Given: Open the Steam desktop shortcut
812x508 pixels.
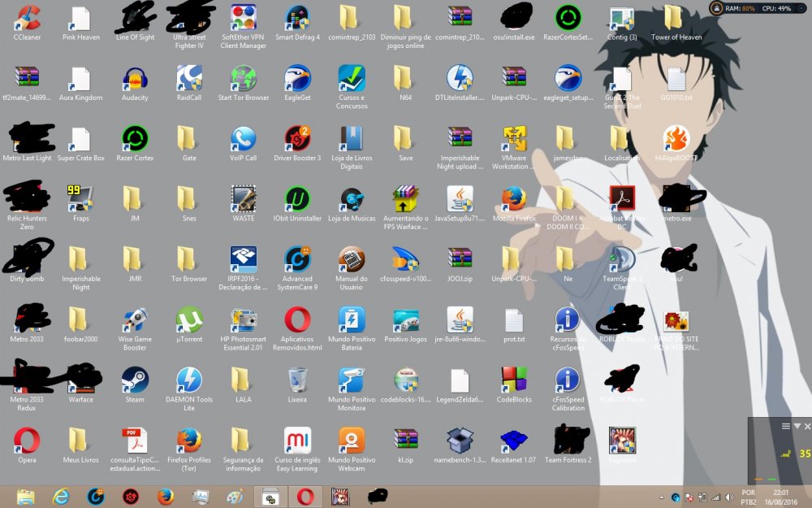Looking at the screenshot, I should [135, 380].
